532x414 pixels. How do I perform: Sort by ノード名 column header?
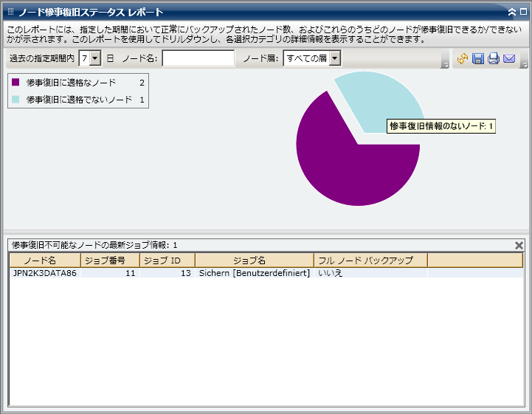pyautogui.click(x=44, y=261)
